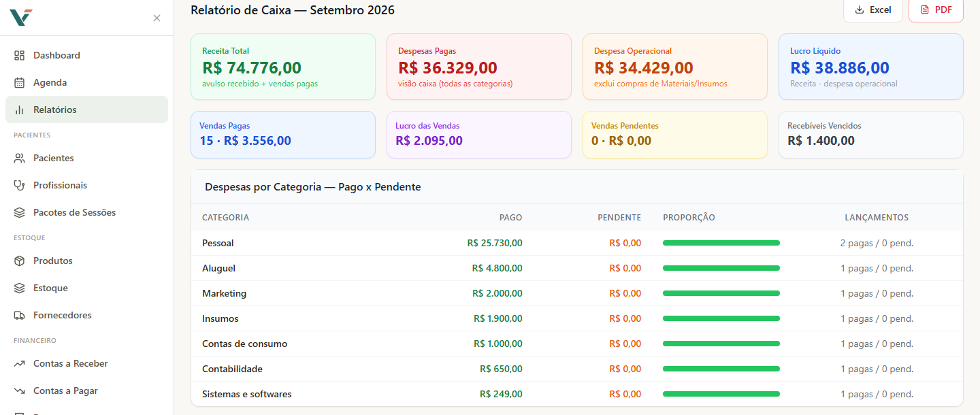Click the Marketing proportion bar
Screen dimensions: 980x415
tap(721, 293)
